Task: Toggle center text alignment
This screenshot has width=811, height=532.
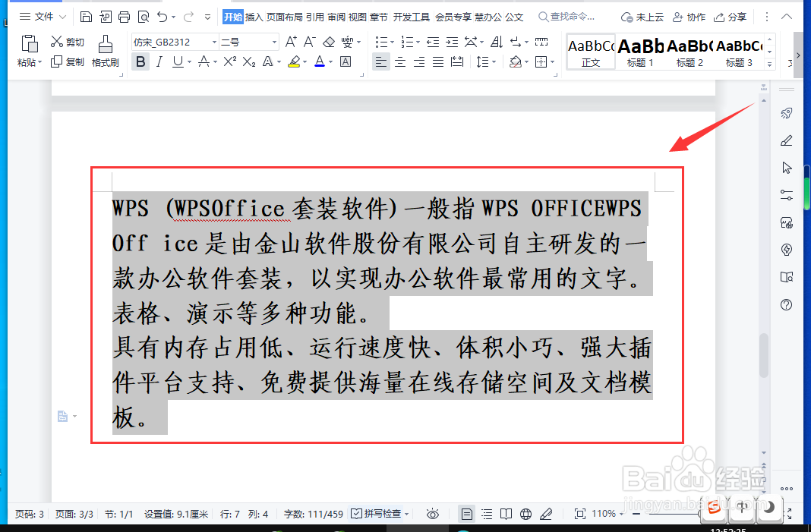Action: coord(400,62)
